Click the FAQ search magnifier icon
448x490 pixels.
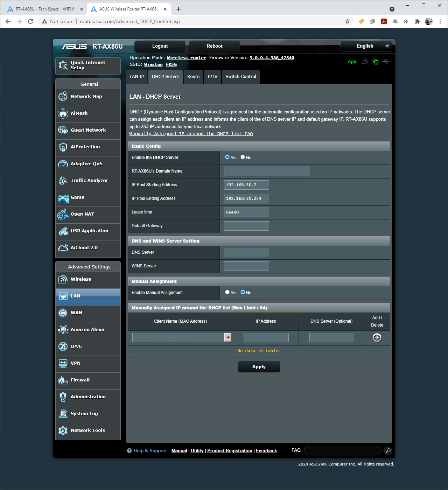click(x=388, y=451)
